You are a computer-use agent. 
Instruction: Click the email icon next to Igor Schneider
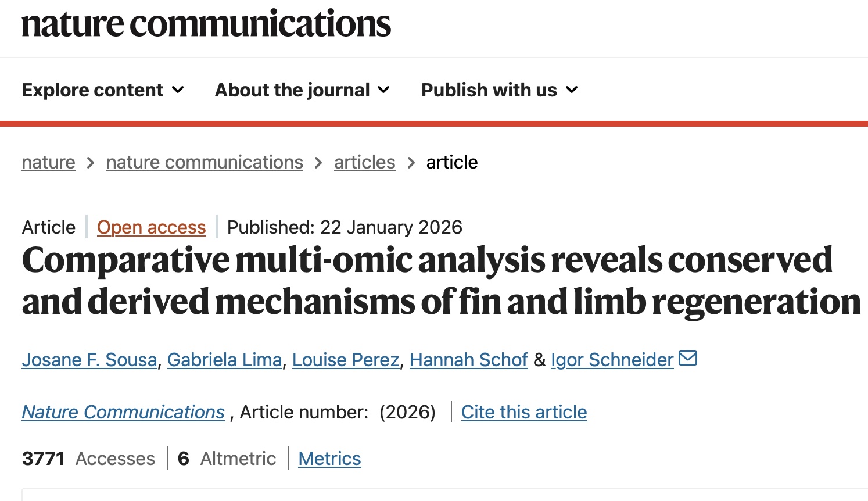[688, 359]
